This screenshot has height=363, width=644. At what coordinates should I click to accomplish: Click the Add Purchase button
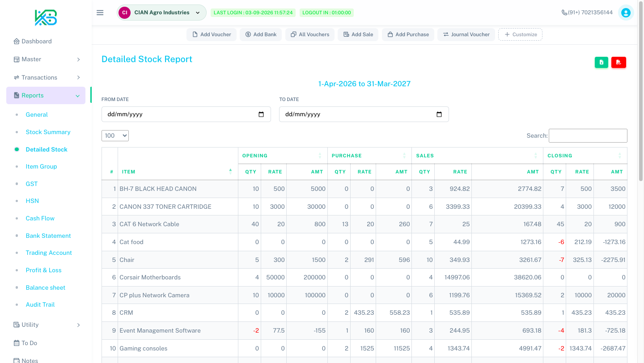point(408,34)
